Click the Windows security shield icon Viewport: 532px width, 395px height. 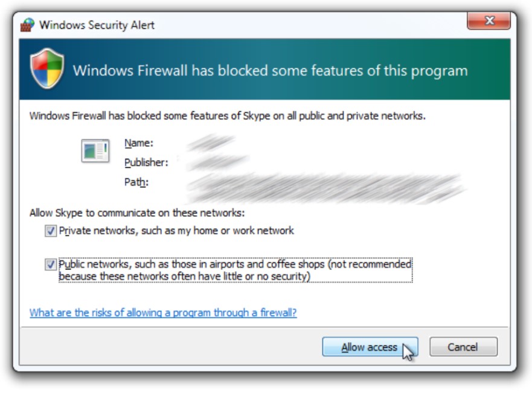point(47,69)
